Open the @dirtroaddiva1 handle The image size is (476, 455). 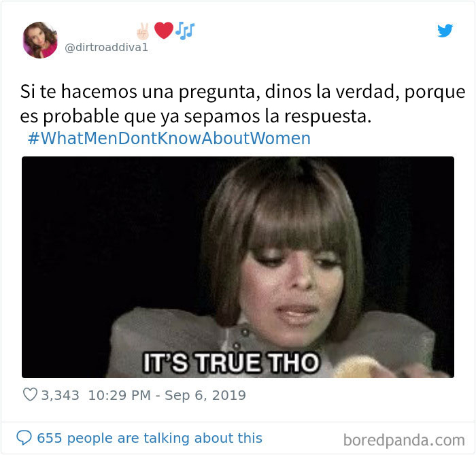pyautogui.click(x=106, y=47)
